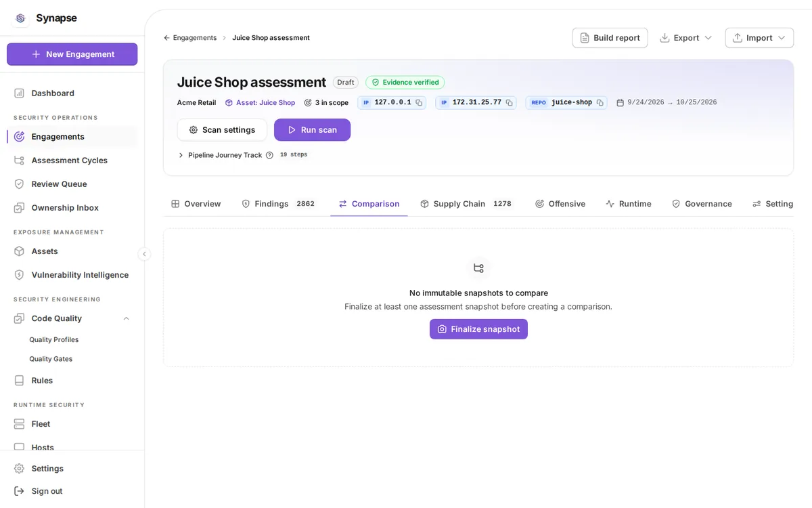
Task: Click the Finalize snapshot button
Action: click(478, 329)
